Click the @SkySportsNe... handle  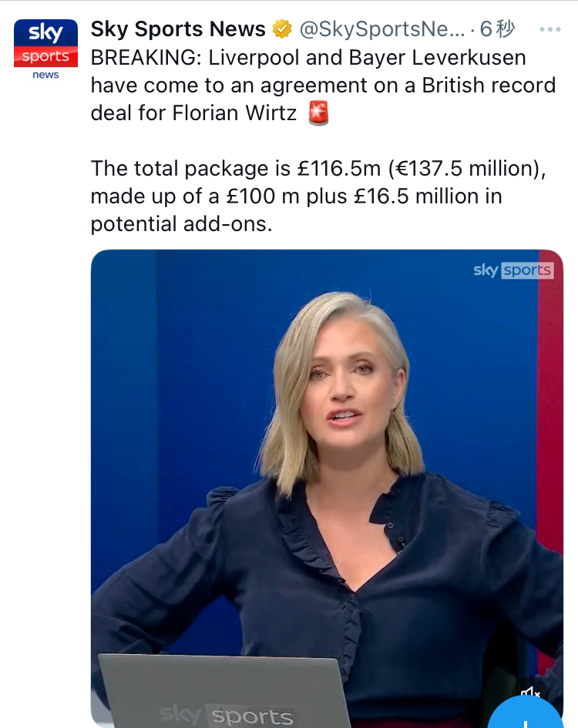[382, 29]
